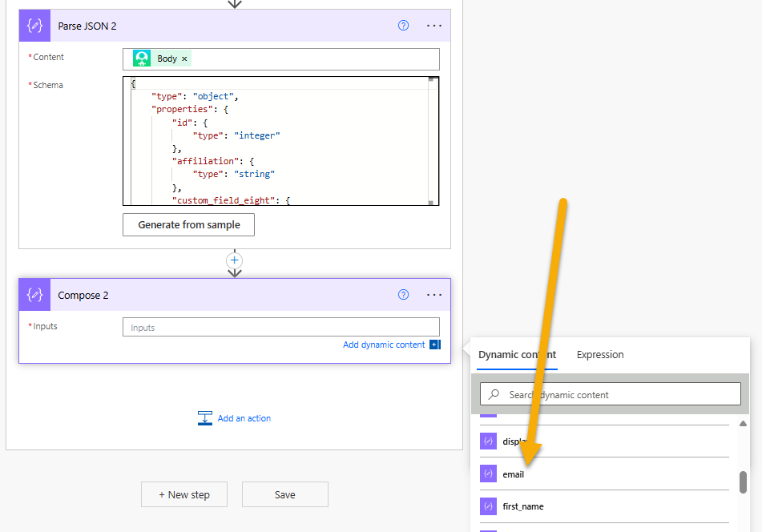
Task: Click the dynamic content list scrollbar thumb
Action: [x=743, y=482]
